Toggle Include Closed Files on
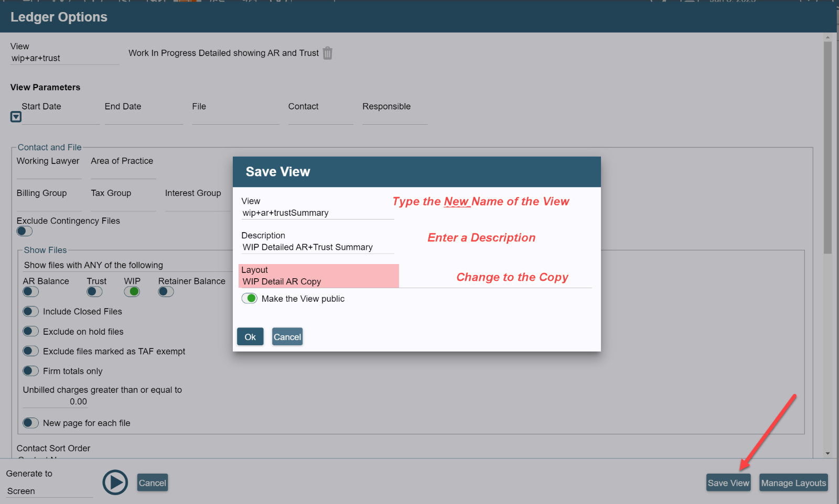This screenshot has height=504, width=839. 30,311
